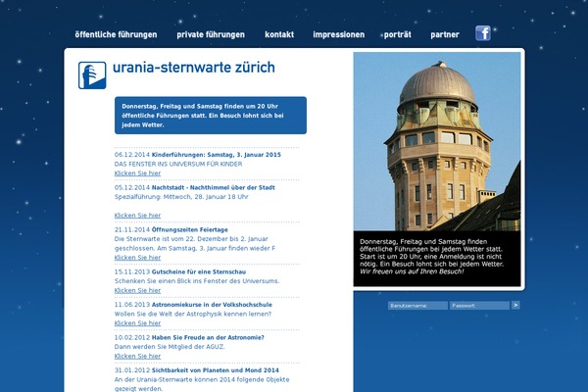Click headline 'Sichtbarkeit von Planeten und Mond 2014'
This screenshot has height=392, width=588.
[x=216, y=370]
